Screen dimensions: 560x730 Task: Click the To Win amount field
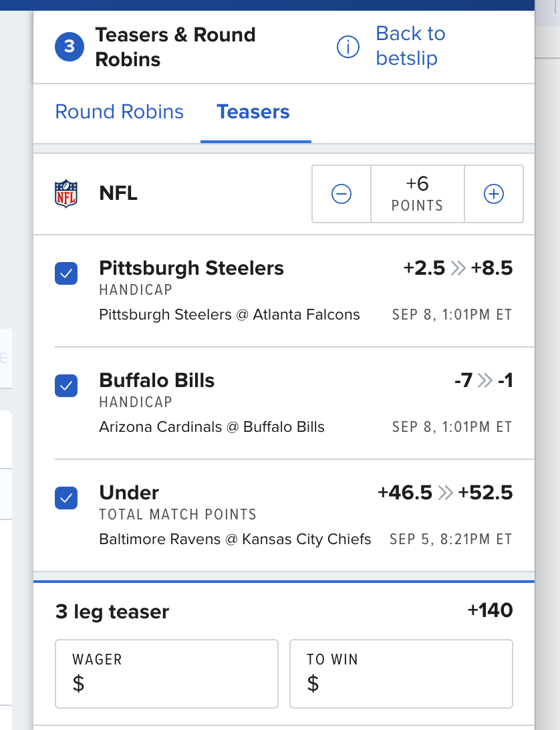401,674
